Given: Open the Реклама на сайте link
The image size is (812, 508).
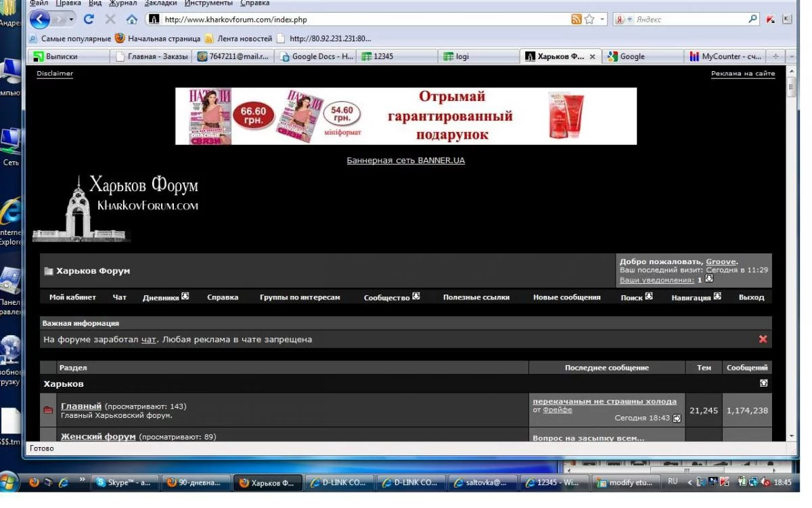Looking at the screenshot, I should [743, 73].
